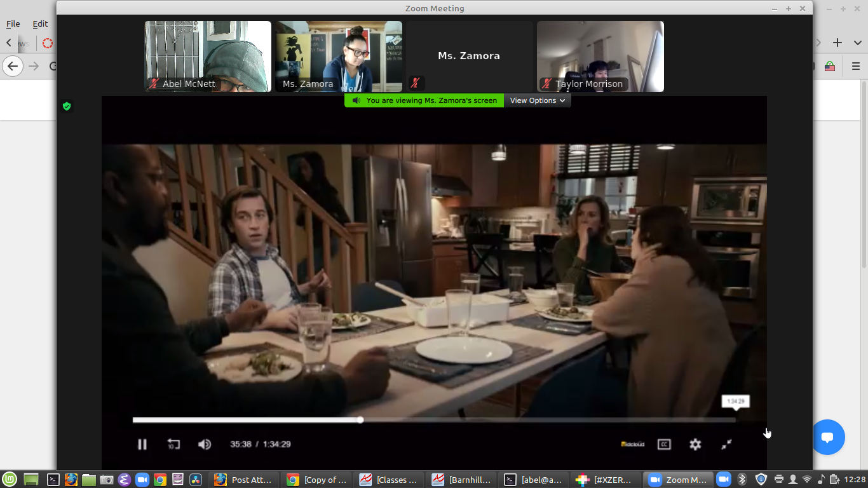The height and width of the screenshot is (488, 868).
Task: Open the battery status tray icon
Action: coord(834,480)
